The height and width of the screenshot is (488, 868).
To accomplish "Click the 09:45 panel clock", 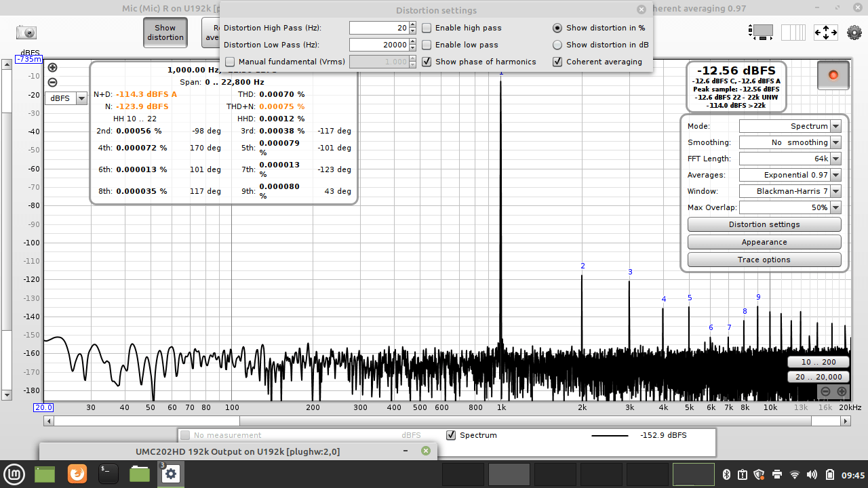I will [x=854, y=474].
